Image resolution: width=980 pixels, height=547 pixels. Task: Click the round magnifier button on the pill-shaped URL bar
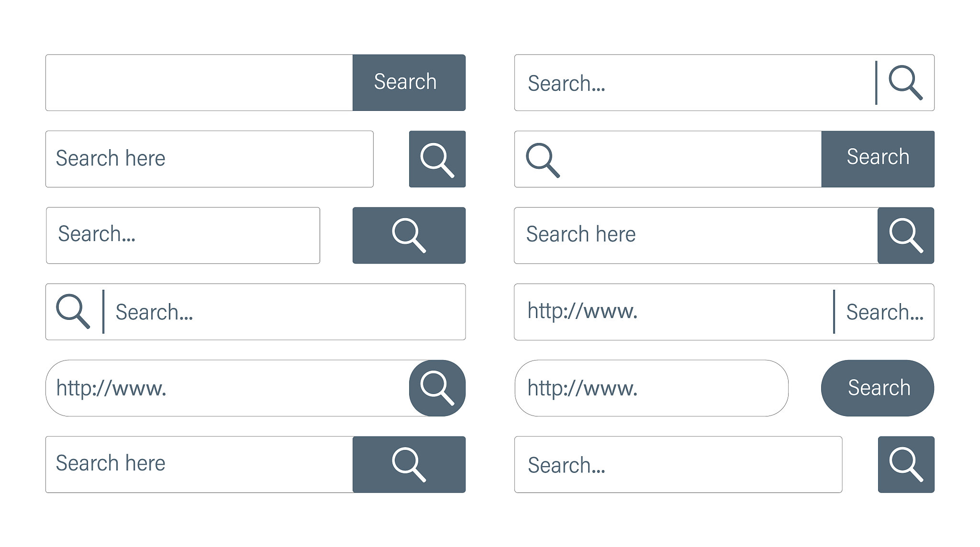437,388
